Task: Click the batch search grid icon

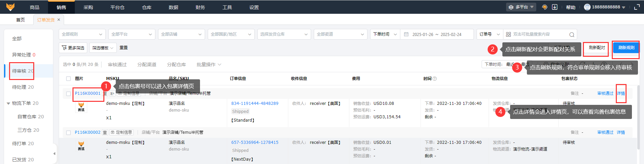Action: coord(508,34)
